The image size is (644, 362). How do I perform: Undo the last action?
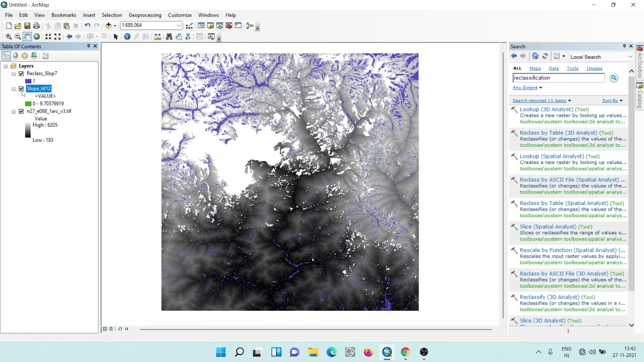tap(88, 26)
